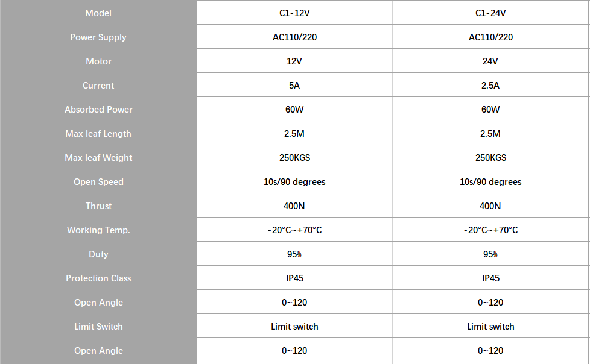Click the Model header cell
Screen dimensions: 590x364
click(x=98, y=13)
